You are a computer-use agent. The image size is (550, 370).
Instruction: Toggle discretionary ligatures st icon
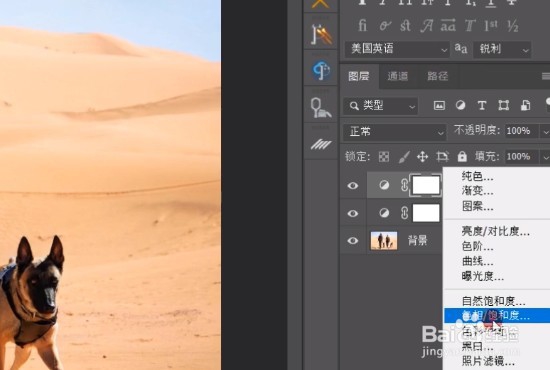(x=405, y=26)
